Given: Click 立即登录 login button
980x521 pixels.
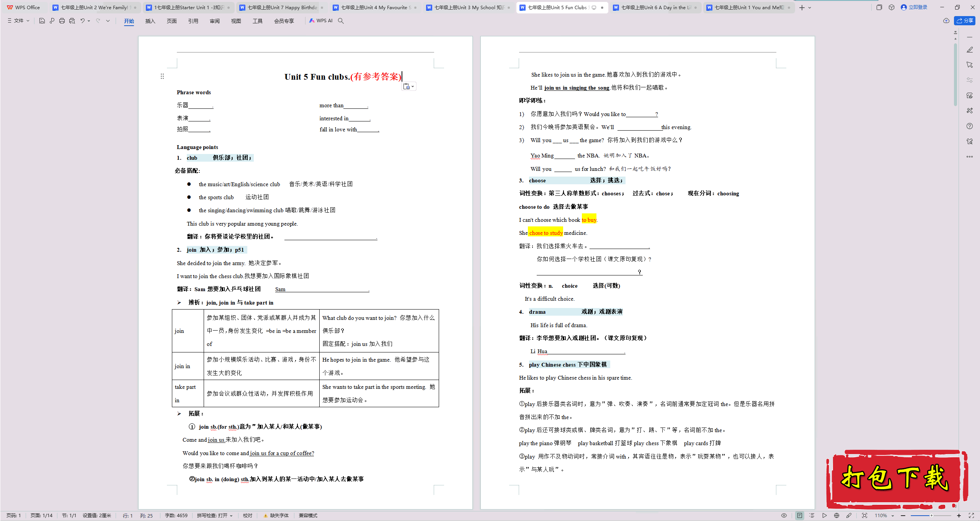Looking at the screenshot, I should tap(914, 7).
